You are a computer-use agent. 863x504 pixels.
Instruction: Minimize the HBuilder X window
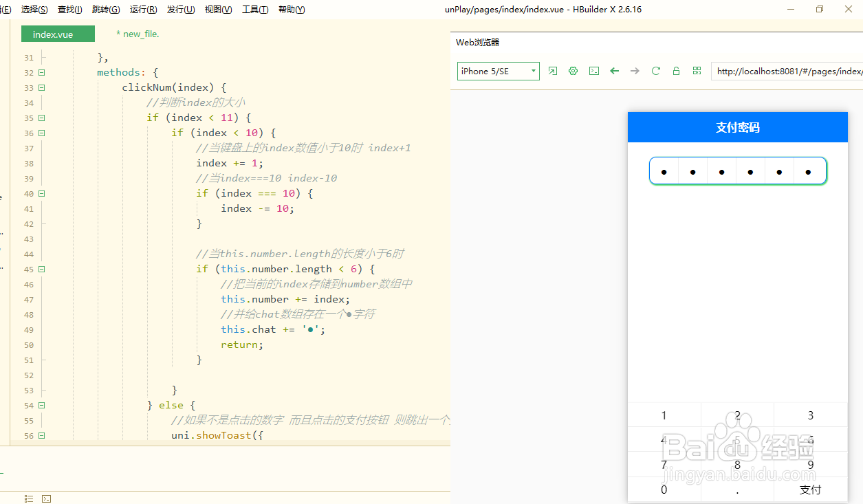(x=791, y=10)
